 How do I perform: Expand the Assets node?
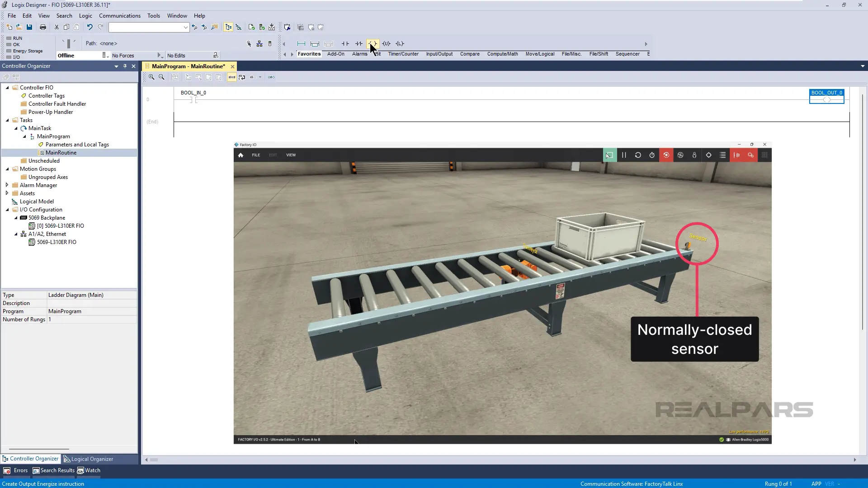(7, 193)
